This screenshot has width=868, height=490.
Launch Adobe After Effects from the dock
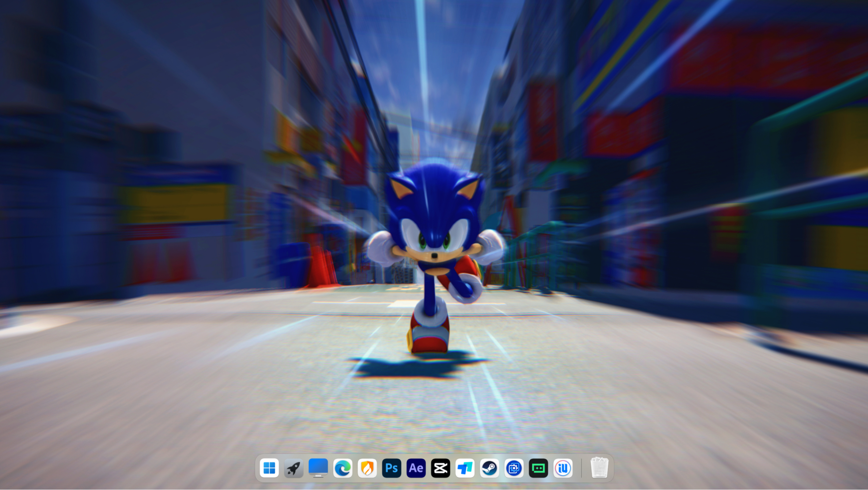[416, 468]
